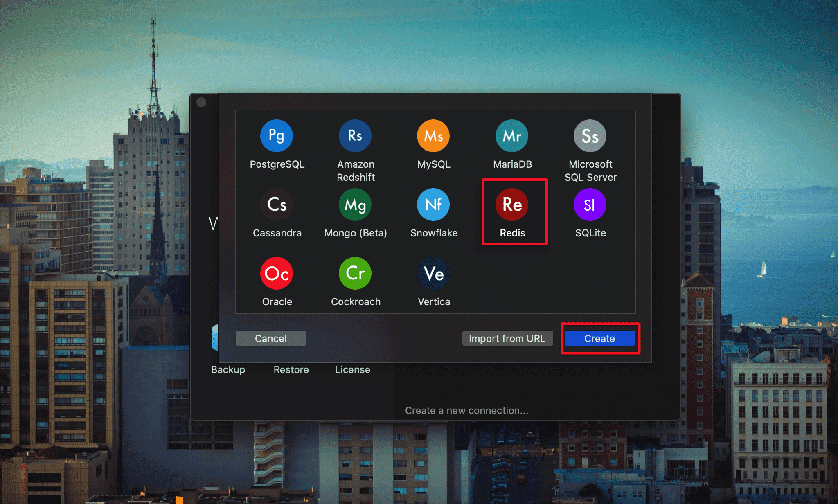Open License in the main window

(352, 369)
